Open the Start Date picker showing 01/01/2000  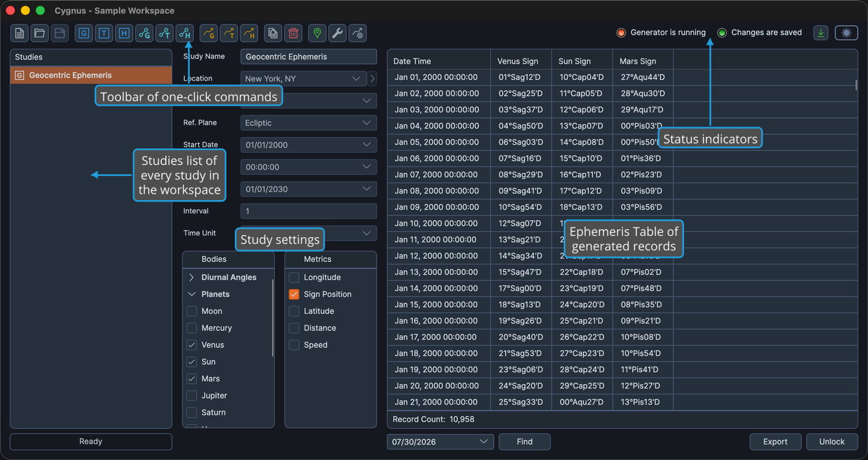309,145
